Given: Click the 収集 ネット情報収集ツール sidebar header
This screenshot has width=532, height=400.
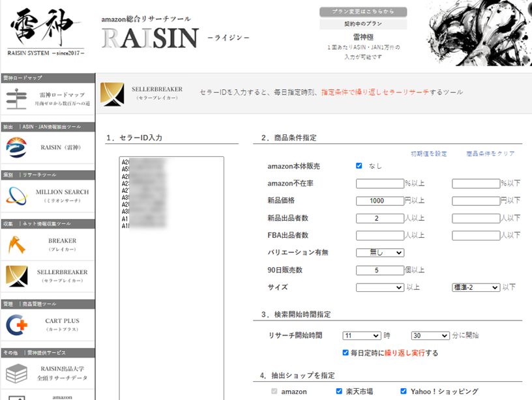Looking at the screenshot, I should pos(48,223).
